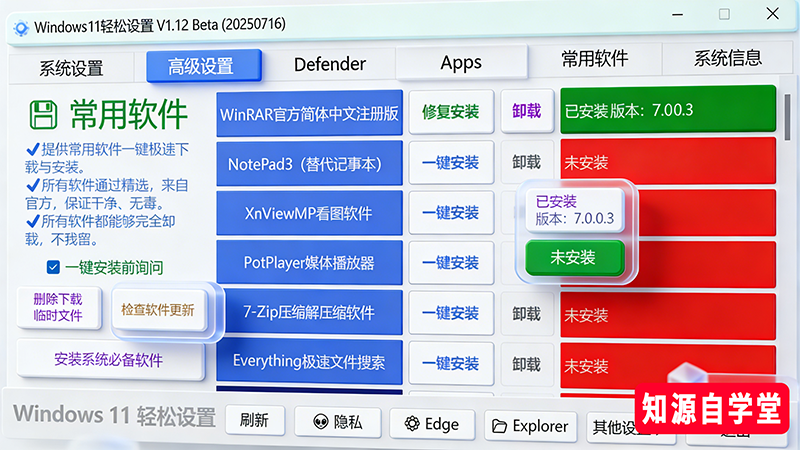Switch to the 高级设置 tab
Viewport: 800px width, 450px height.
pos(204,66)
